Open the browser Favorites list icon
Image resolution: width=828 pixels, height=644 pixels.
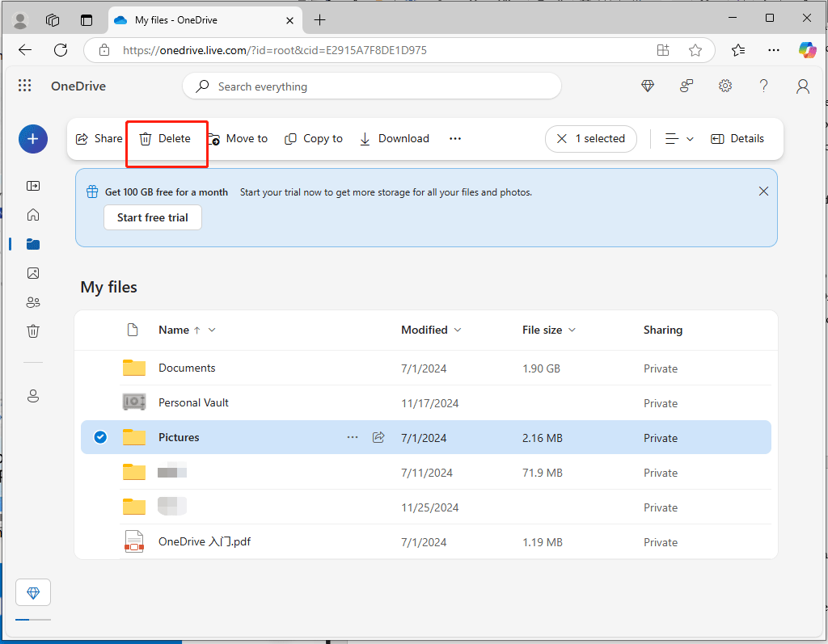[738, 50]
